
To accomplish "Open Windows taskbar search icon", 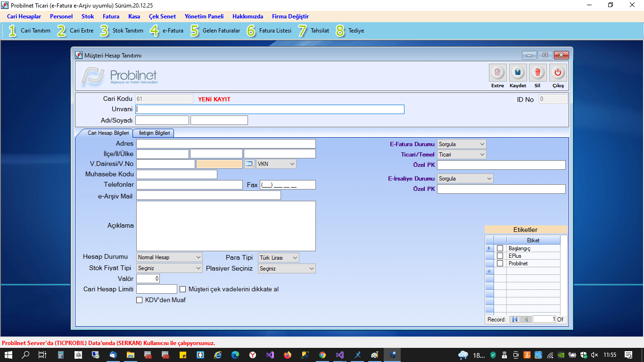I will [x=26, y=355].
